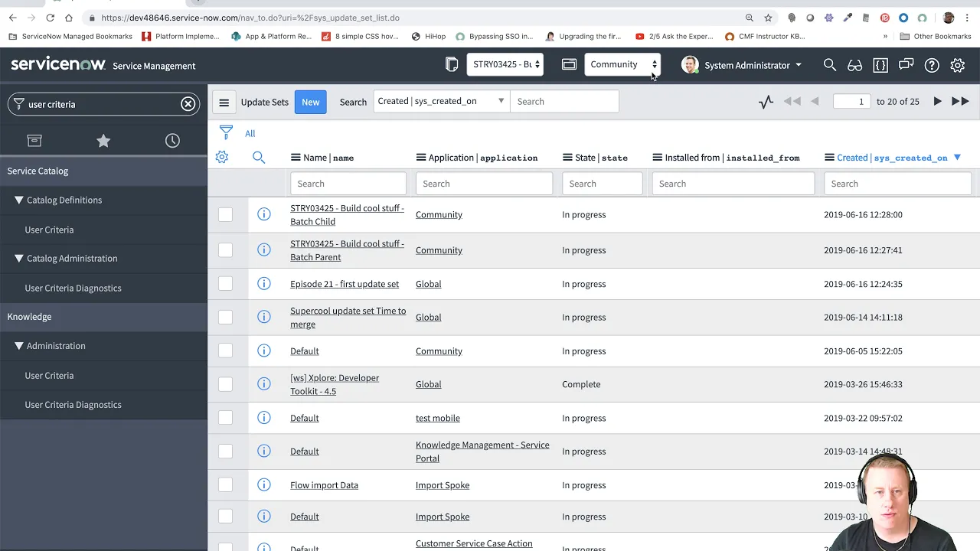
Task: Change the Created search field dropdown
Action: point(440,100)
